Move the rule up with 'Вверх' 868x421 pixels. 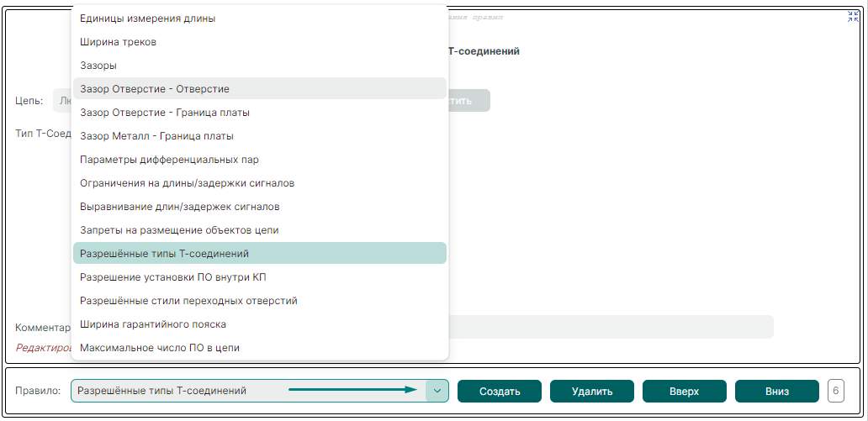pyautogui.click(x=684, y=391)
